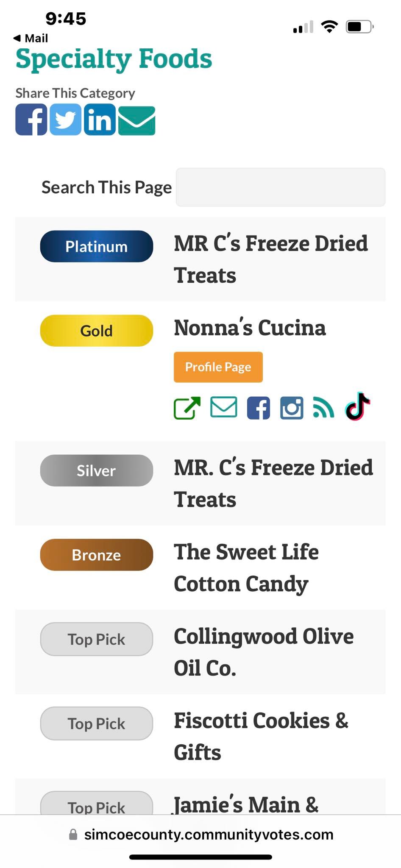The height and width of the screenshot is (868, 401).
Task: Share category by email envelope icon
Action: click(136, 121)
